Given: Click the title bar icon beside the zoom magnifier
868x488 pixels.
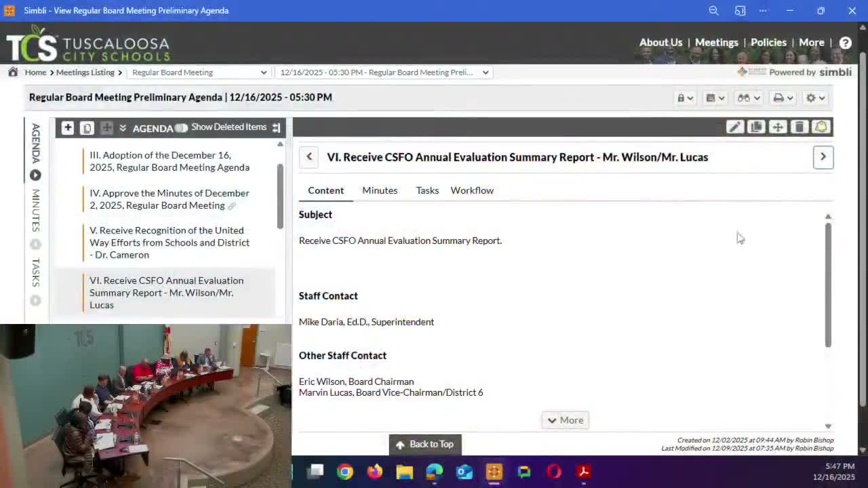Looking at the screenshot, I should (x=740, y=11).
